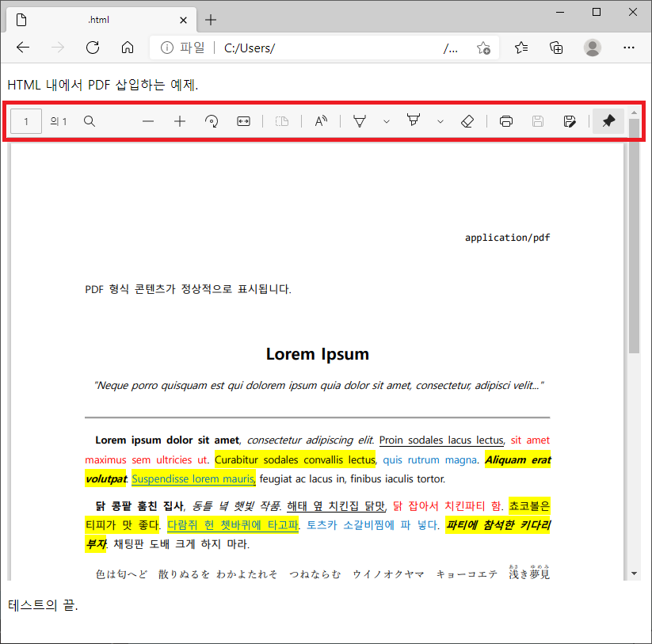This screenshot has height=644, width=652.
Task: Click underlined "Suspendisse lorem mauris" text
Action: click(193, 479)
